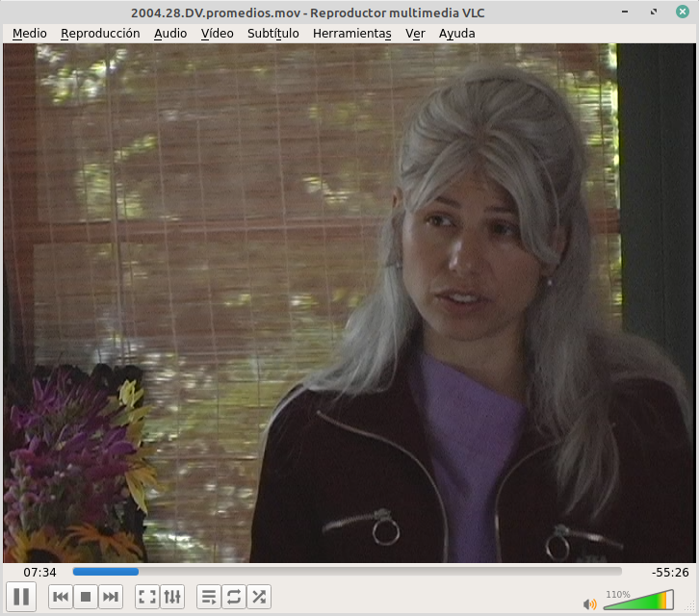Stop the video playback
The width and height of the screenshot is (699, 616).
coord(86,597)
